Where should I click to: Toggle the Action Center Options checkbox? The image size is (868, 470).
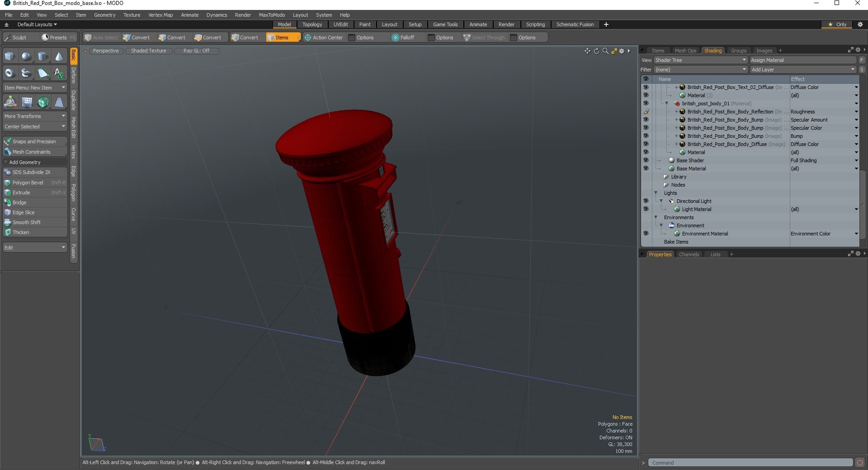(x=352, y=38)
